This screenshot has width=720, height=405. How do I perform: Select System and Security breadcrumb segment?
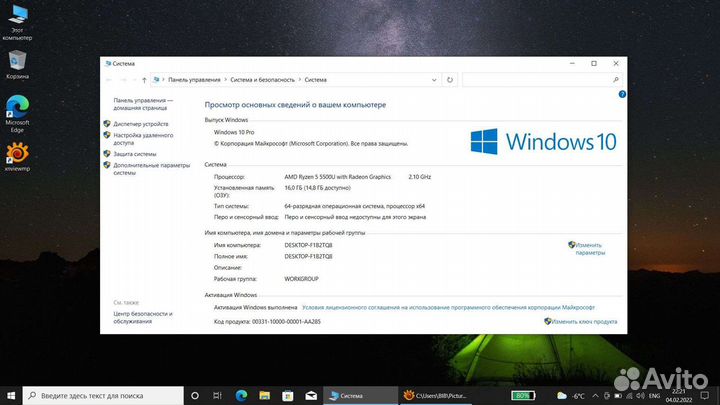click(262, 80)
